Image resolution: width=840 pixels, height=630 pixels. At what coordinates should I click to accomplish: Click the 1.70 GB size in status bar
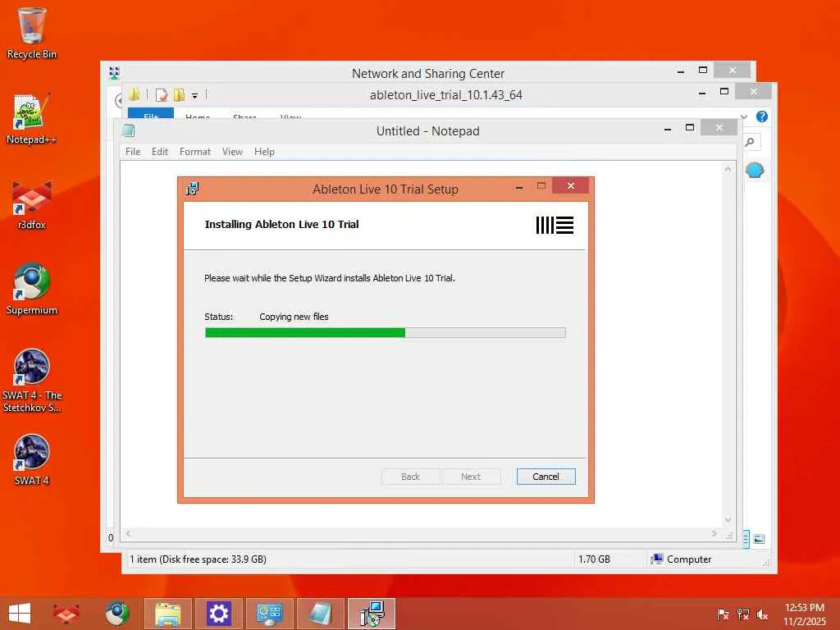tap(594, 559)
